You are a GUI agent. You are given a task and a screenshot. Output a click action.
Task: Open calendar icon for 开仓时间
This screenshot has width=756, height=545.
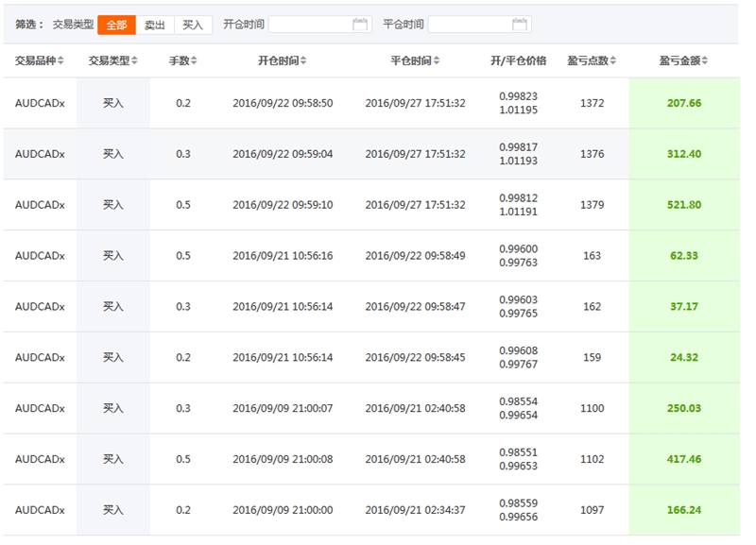(x=360, y=25)
